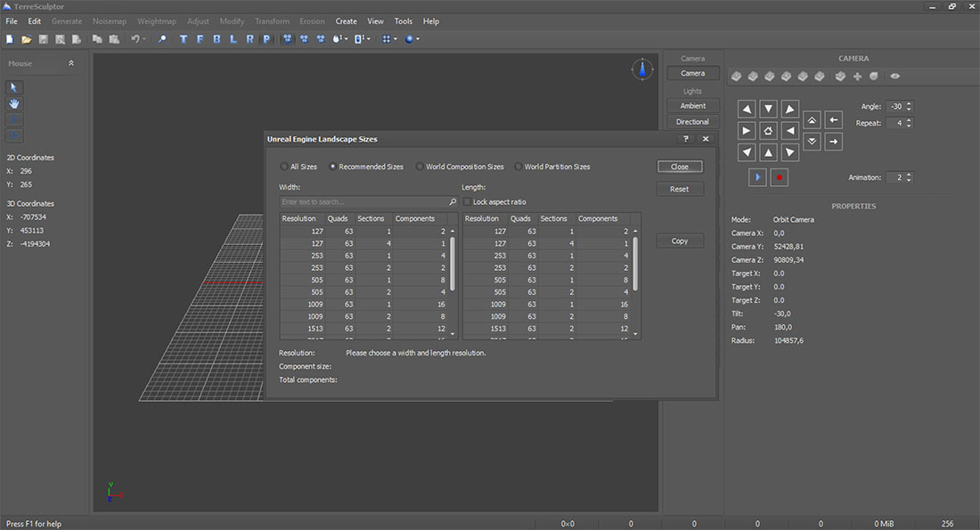
Task: Click the grid layout icon in toolbar
Action: [387, 39]
